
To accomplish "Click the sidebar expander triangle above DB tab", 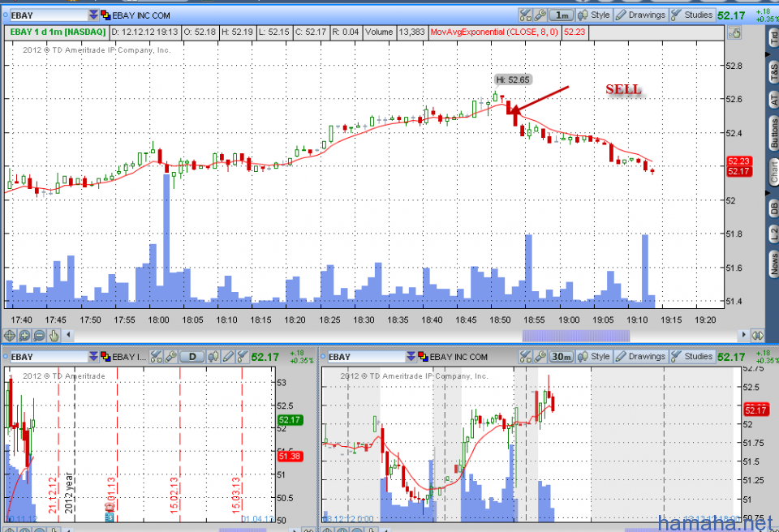I will 768,192.
